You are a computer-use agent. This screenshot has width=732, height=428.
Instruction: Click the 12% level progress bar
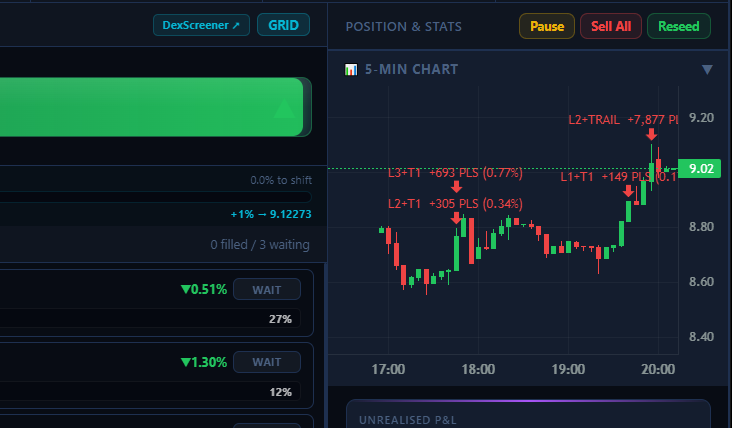[x=150, y=392]
